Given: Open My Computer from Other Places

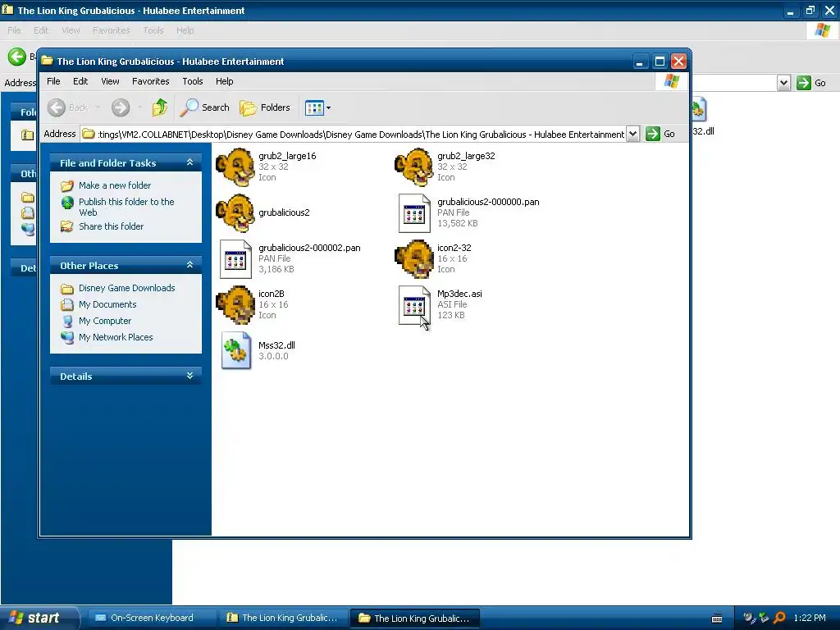Looking at the screenshot, I should (x=104, y=321).
